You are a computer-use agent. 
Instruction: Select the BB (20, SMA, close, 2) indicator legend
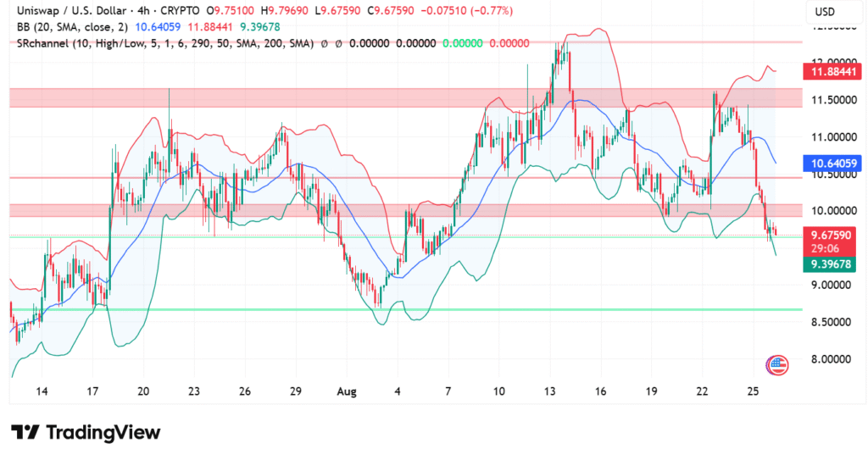pos(73,26)
